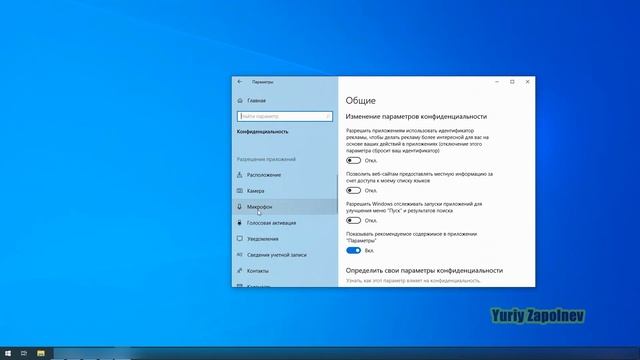Minimize the Параметры window
Image resolution: width=640 pixels, height=360 pixels.
click(497, 82)
